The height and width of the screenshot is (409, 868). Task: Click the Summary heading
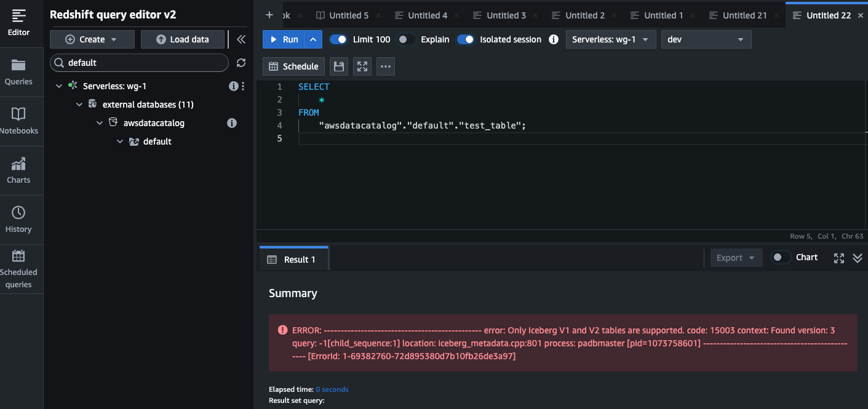(293, 293)
